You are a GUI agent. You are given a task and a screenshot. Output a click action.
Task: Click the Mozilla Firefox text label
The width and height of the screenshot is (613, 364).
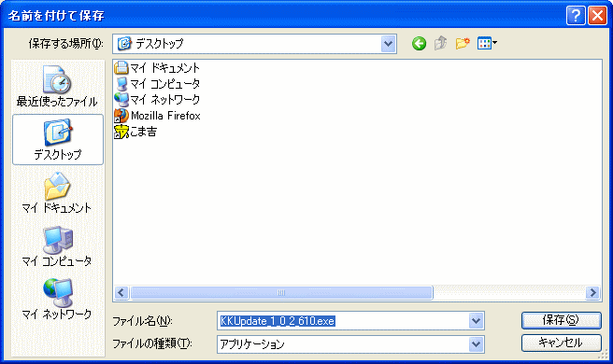[165, 116]
